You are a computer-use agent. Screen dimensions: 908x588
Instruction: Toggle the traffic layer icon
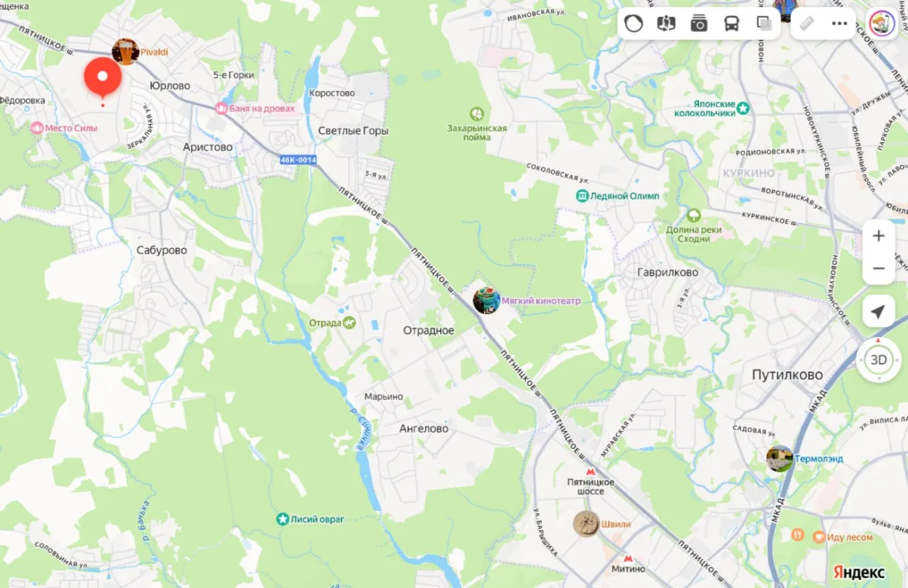tap(633, 23)
